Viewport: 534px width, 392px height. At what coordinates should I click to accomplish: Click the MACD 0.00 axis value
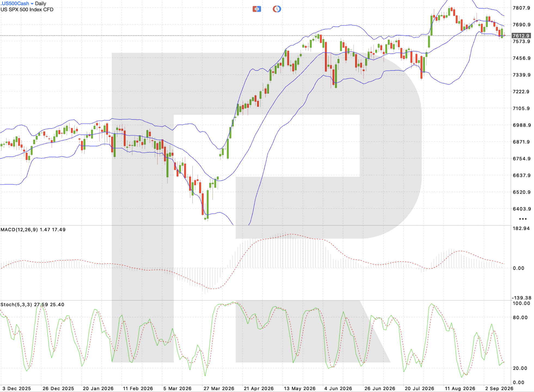tap(518, 268)
